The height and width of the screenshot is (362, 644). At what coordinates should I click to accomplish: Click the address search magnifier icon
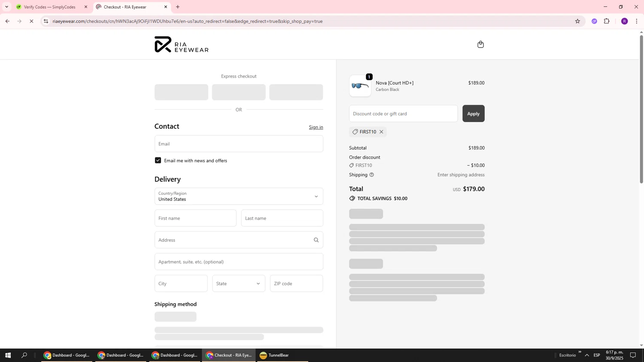coord(316,240)
